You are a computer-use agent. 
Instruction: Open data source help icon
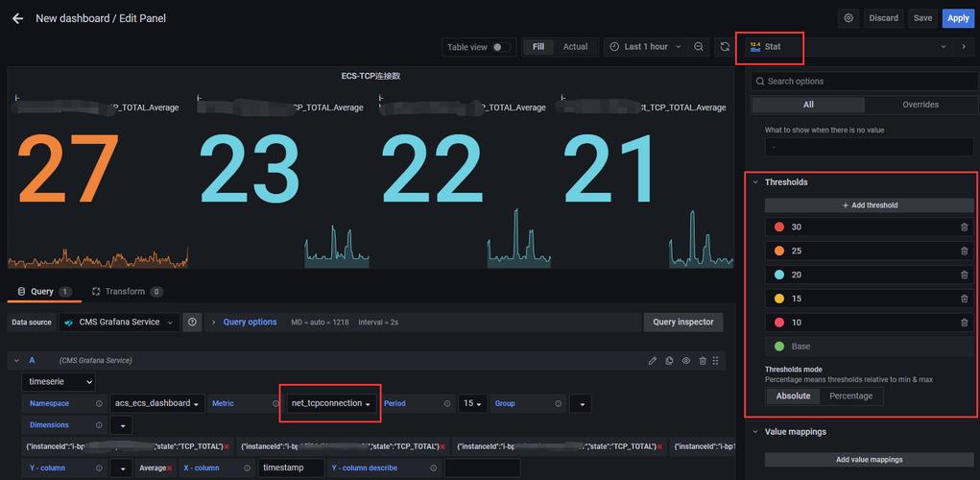[x=192, y=323]
